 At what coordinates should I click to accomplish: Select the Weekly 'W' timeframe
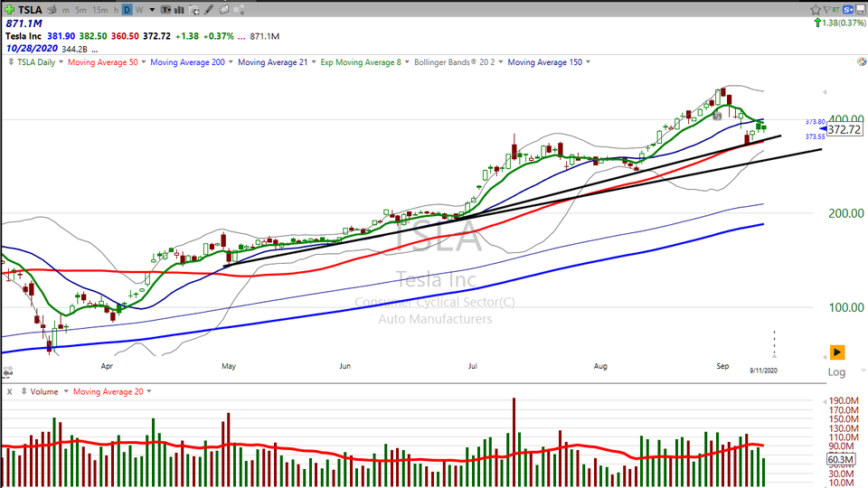tap(139, 10)
